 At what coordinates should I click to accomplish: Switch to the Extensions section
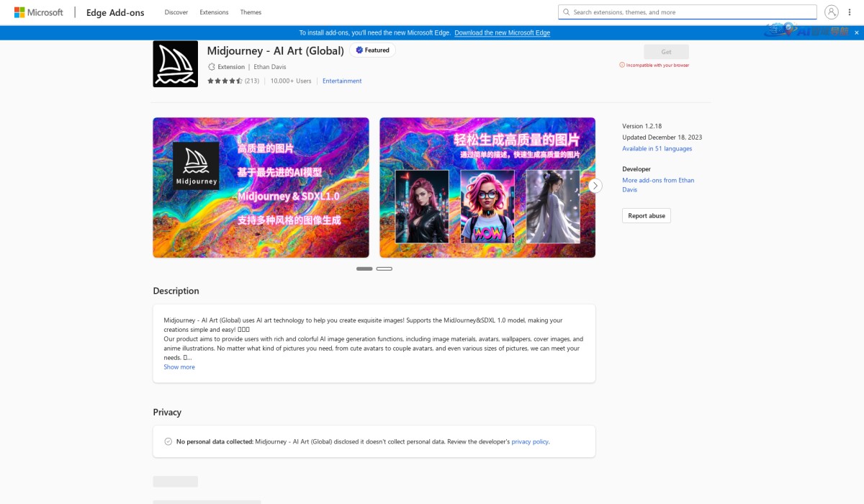(214, 12)
